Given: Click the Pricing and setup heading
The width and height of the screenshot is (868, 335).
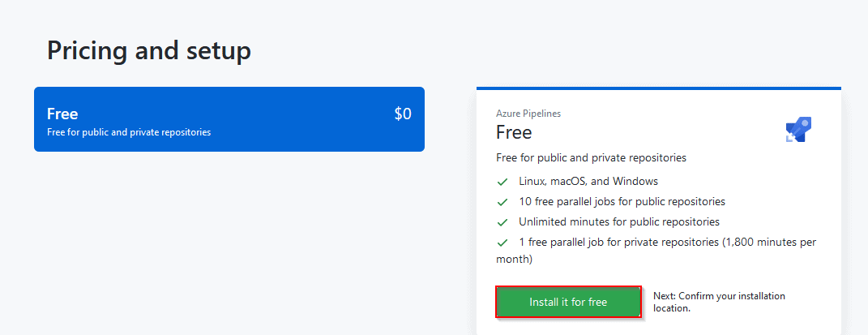Looking at the screenshot, I should pos(149,50).
